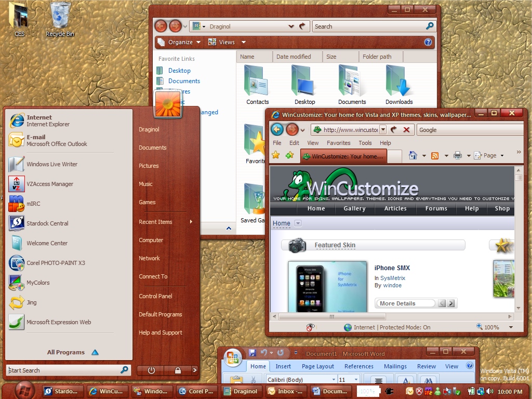Click the IE horizontal scrollbar thumb
The image size is (532, 399).
pos(332,316)
